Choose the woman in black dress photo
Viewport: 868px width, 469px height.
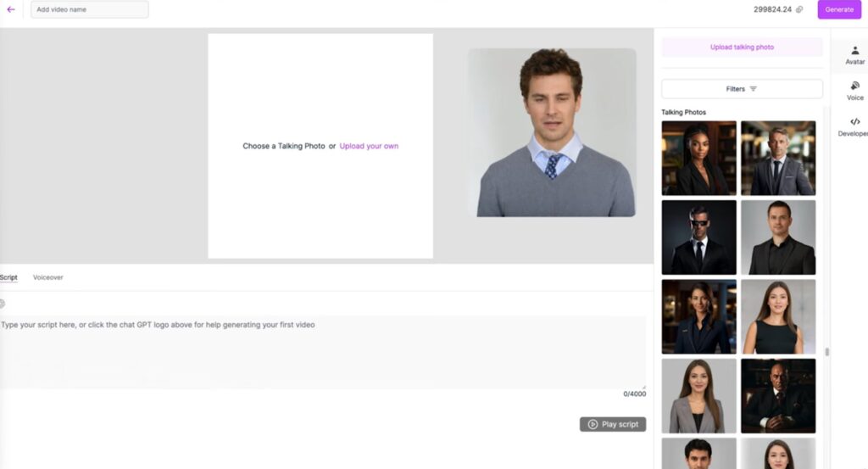point(777,316)
